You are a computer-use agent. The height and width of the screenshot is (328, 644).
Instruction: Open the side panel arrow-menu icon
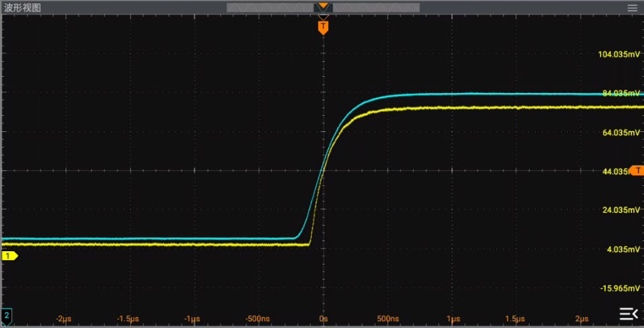click(x=629, y=314)
